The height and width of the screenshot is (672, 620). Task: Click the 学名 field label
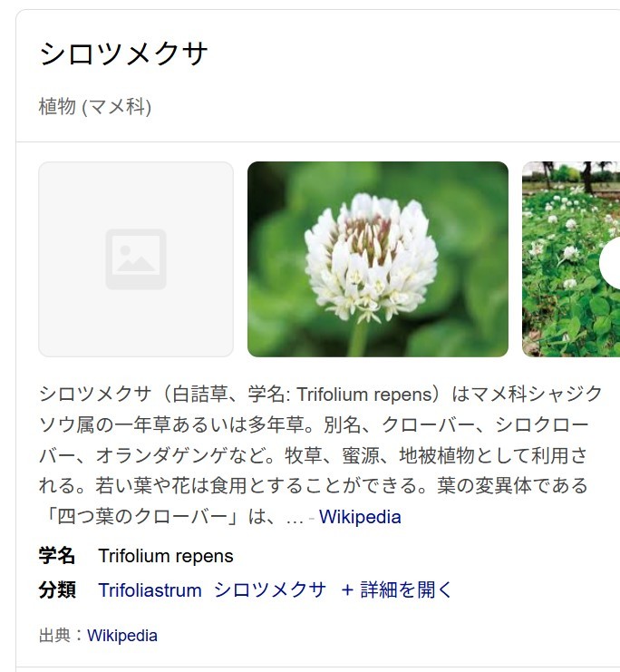point(57,556)
